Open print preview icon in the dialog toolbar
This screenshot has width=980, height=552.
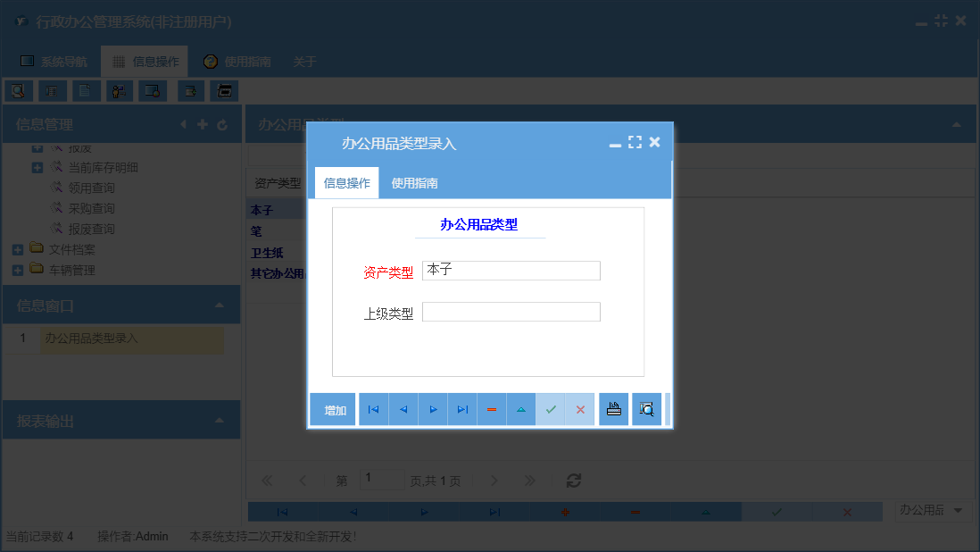[646, 408]
